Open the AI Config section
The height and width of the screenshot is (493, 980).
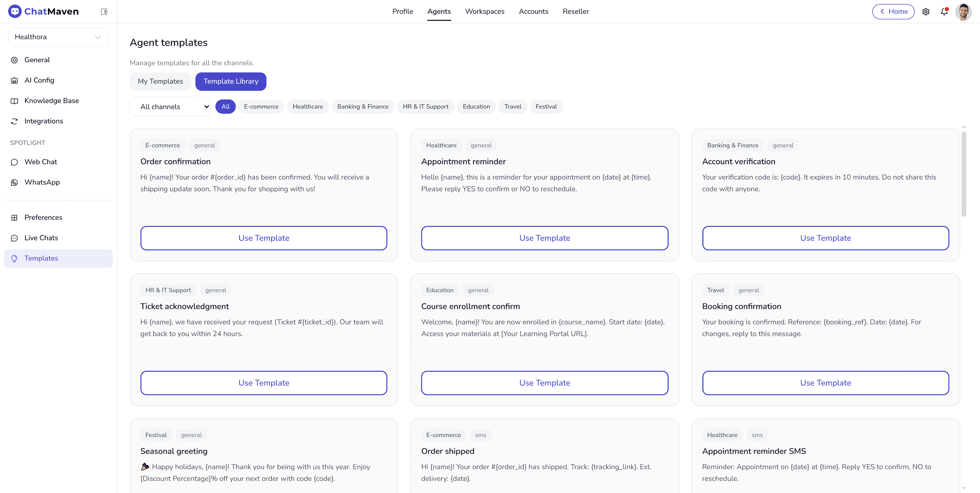tap(39, 80)
